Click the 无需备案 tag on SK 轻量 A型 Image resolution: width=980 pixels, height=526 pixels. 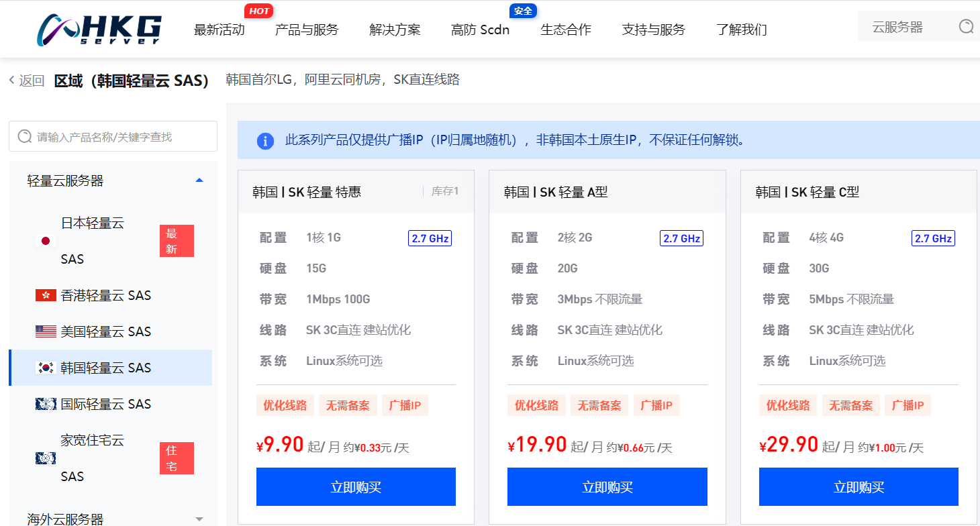click(599, 405)
